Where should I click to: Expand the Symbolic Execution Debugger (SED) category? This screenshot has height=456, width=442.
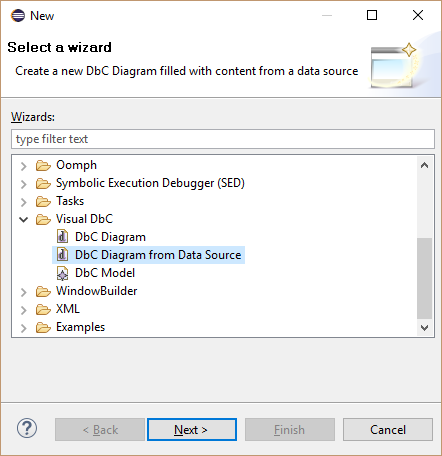[24, 184]
